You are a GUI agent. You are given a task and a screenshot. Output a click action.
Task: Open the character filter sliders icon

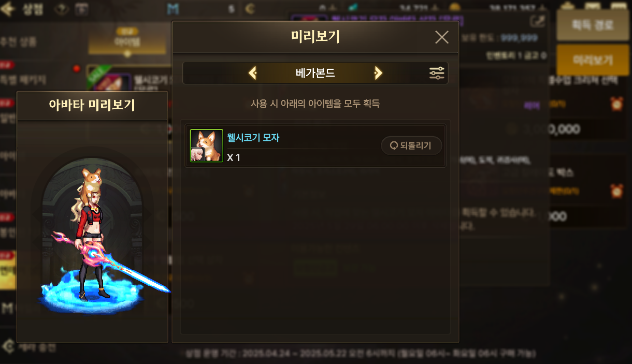coord(437,73)
